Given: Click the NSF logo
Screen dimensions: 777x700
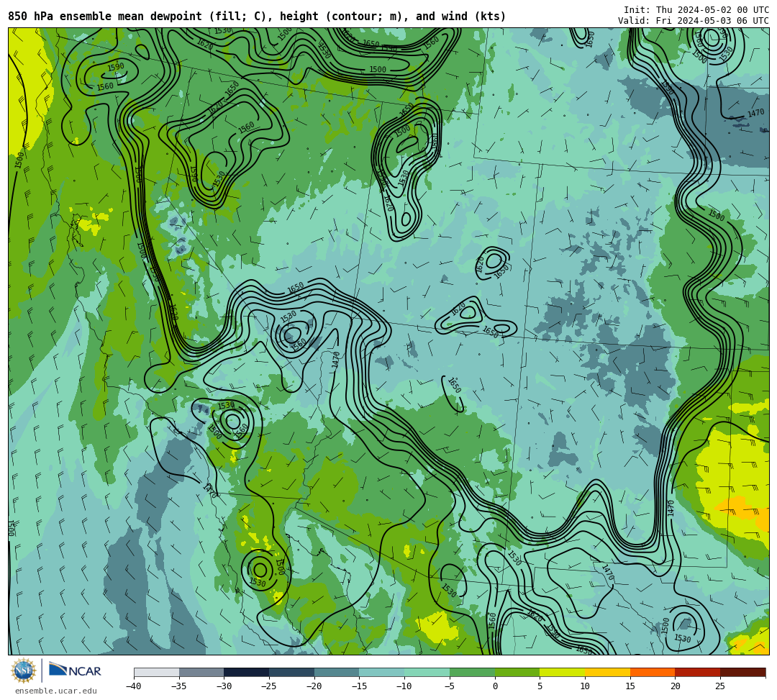Looking at the screenshot, I should point(23,671).
